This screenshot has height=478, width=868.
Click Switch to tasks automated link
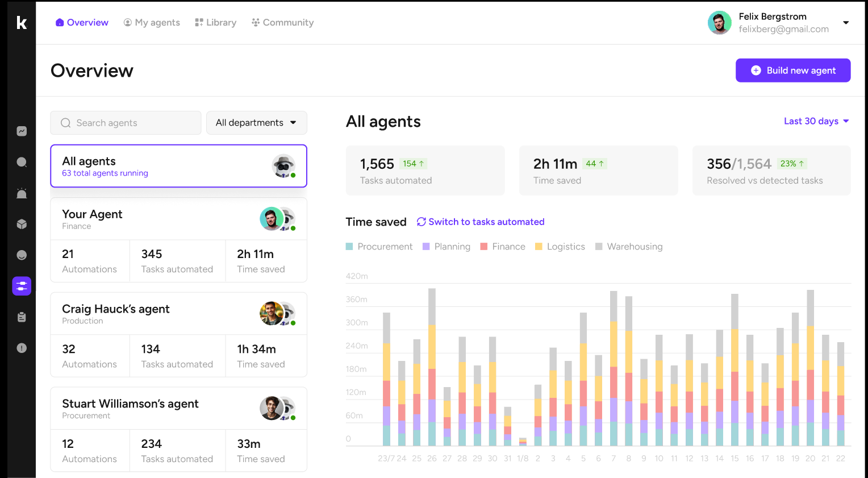coord(481,222)
